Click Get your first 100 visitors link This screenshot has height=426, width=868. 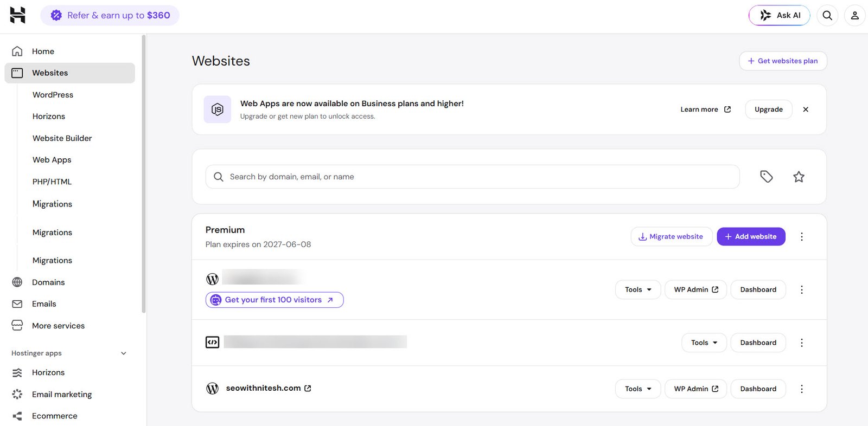click(275, 300)
